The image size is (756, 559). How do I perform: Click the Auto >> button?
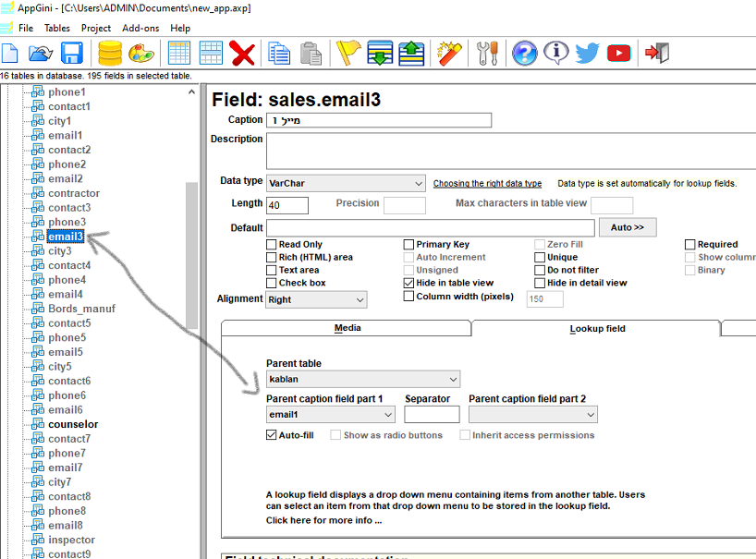[628, 227]
